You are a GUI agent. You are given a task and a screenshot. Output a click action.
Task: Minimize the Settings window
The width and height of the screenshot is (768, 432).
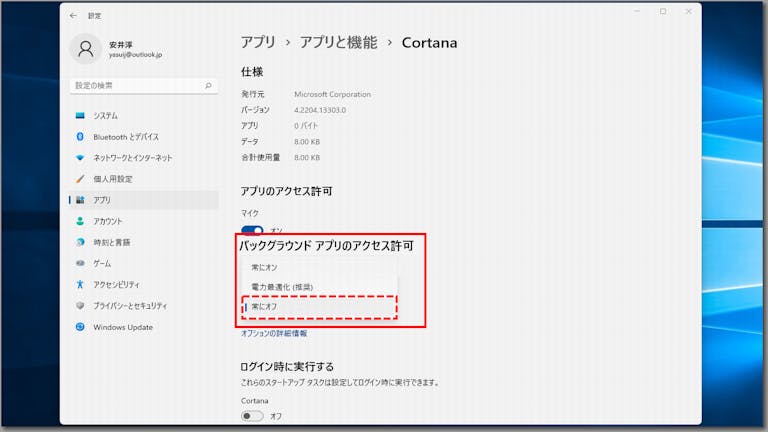click(637, 11)
